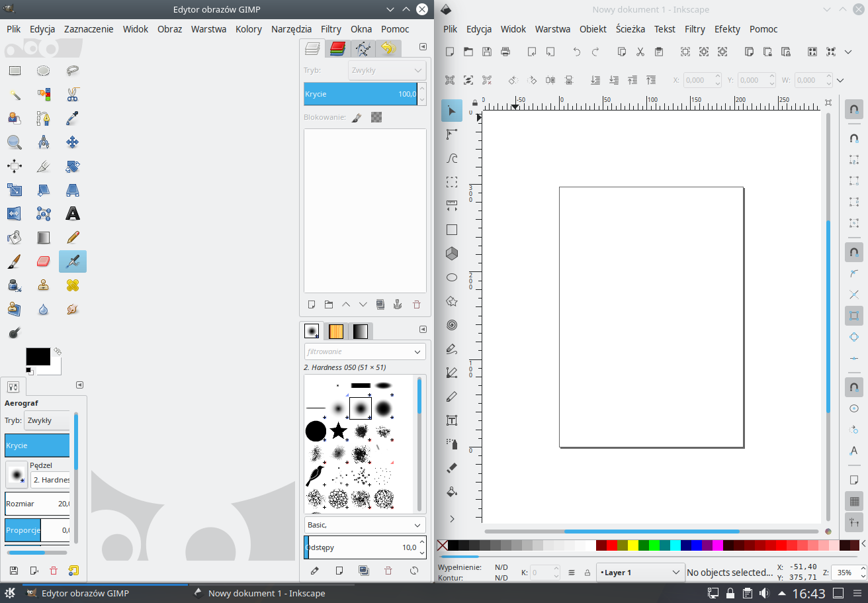The height and width of the screenshot is (603, 868).
Task: Select GIMP Text tool
Action: pyautogui.click(x=73, y=213)
